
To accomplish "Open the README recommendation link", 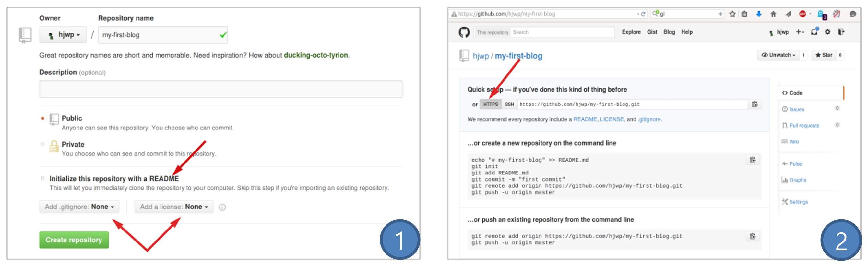I will [585, 119].
